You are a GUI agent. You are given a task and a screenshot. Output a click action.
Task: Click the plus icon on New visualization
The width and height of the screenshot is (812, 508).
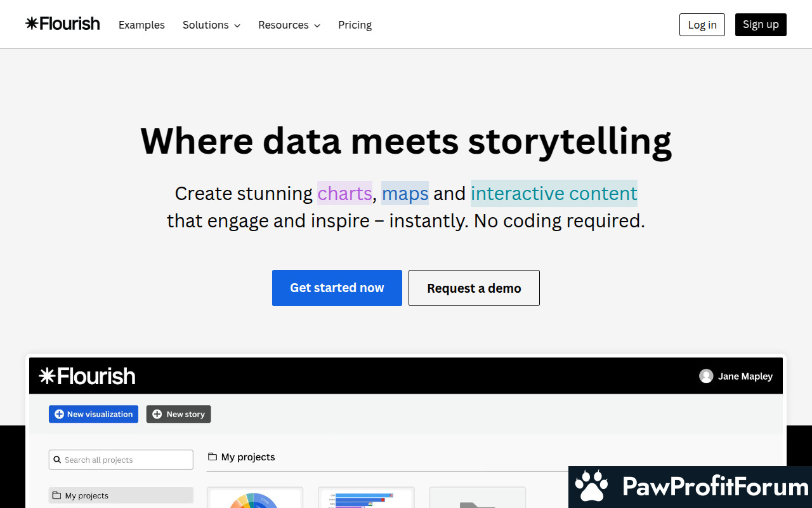point(59,414)
